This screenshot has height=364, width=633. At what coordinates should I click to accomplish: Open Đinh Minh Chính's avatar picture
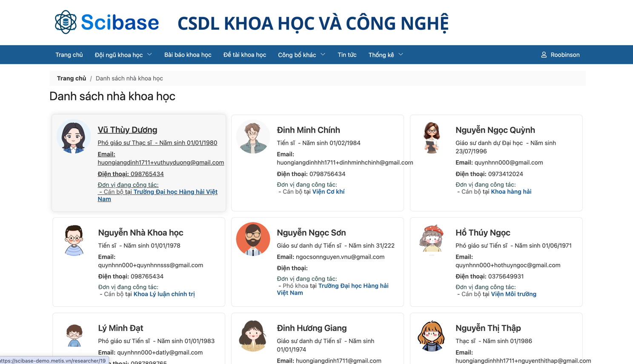coord(253,136)
